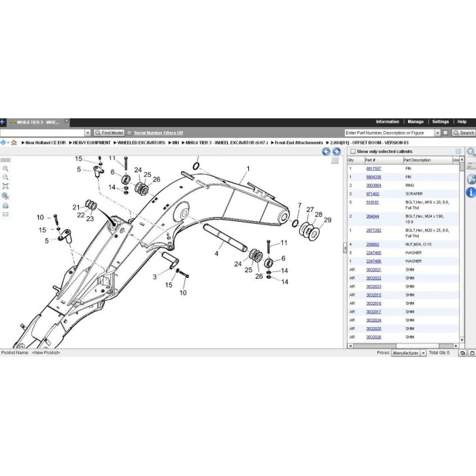Open the Manage menu

(x=415, y=122)
